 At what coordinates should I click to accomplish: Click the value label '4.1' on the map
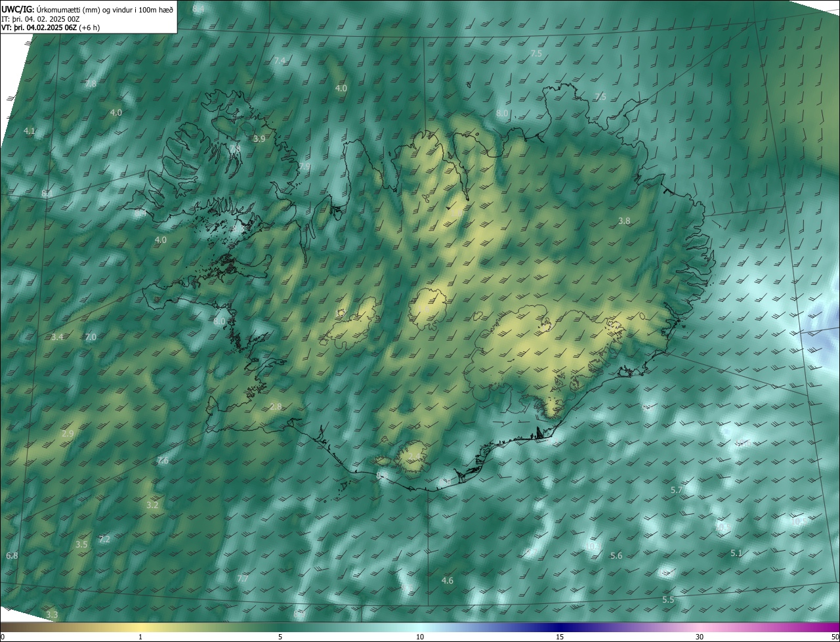(x=30, y=132)
